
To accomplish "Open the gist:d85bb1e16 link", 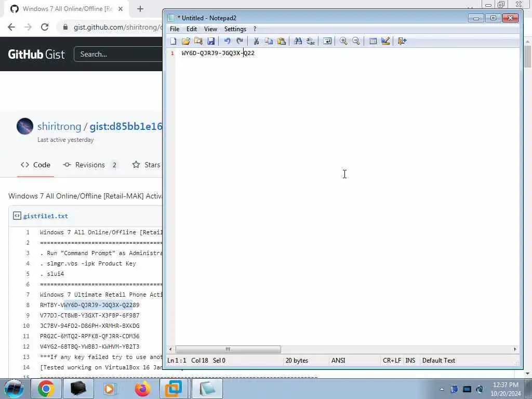I will coord(126,126).
